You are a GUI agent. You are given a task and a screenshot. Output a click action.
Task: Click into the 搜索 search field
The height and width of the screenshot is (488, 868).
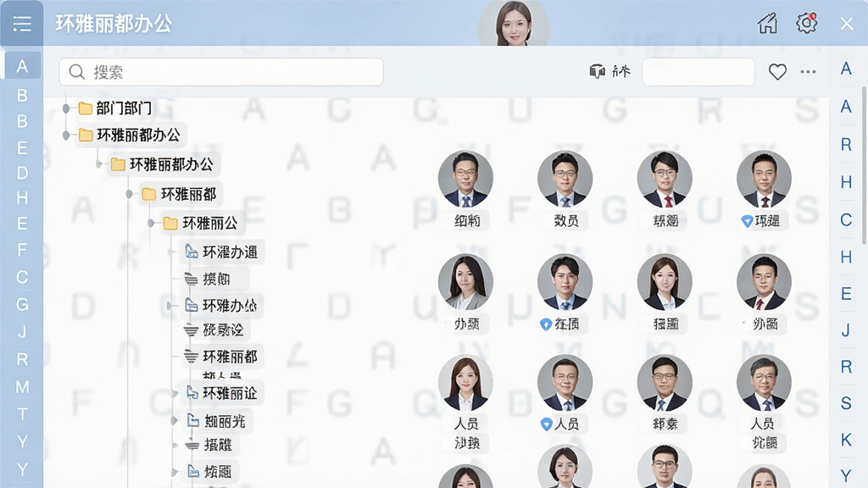pos(221,72)
